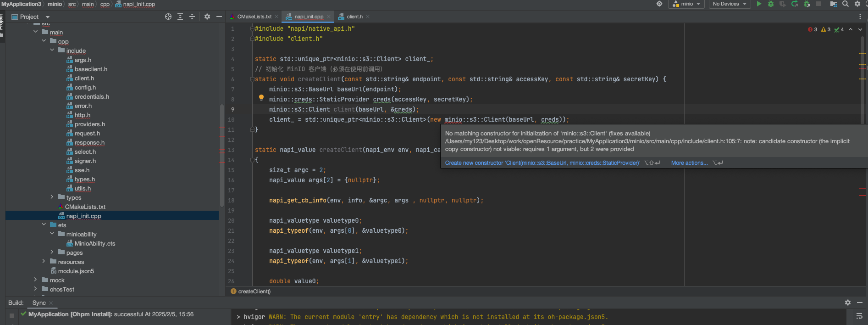The height and width of the screenshot is (325, 868).
Task: Click the gray stop button in toolbar
Action: (818, 4)
